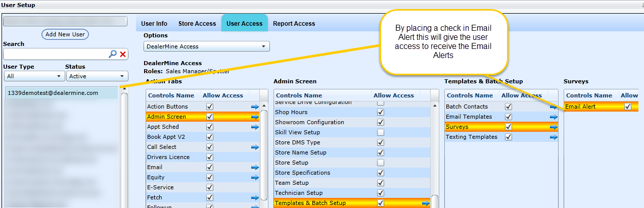Image resolution: width=644 pixels, height=208 pixels.
Task: Click blue arrow in Email Templates row
Action: (x=554, y=117)
